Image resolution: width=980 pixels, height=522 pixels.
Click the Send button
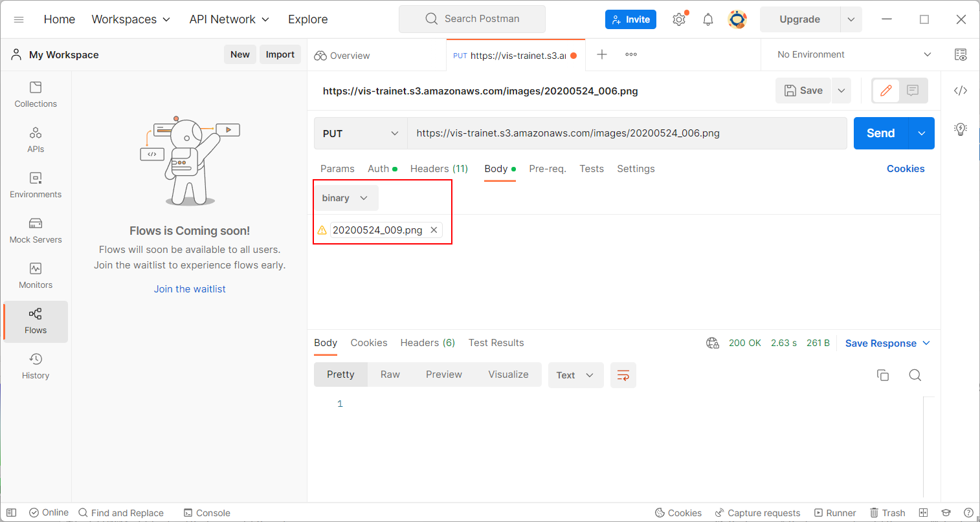pos(881,133)
